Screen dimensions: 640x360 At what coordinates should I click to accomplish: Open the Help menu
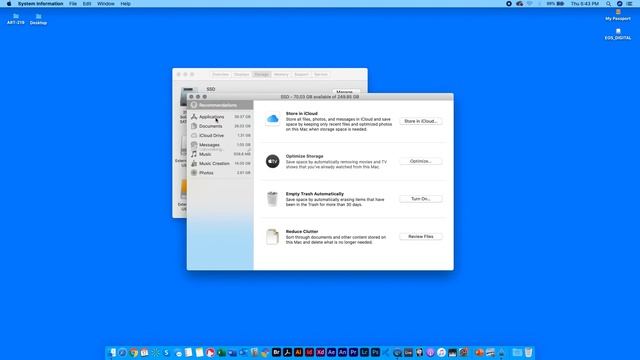(x=126, y=4)
